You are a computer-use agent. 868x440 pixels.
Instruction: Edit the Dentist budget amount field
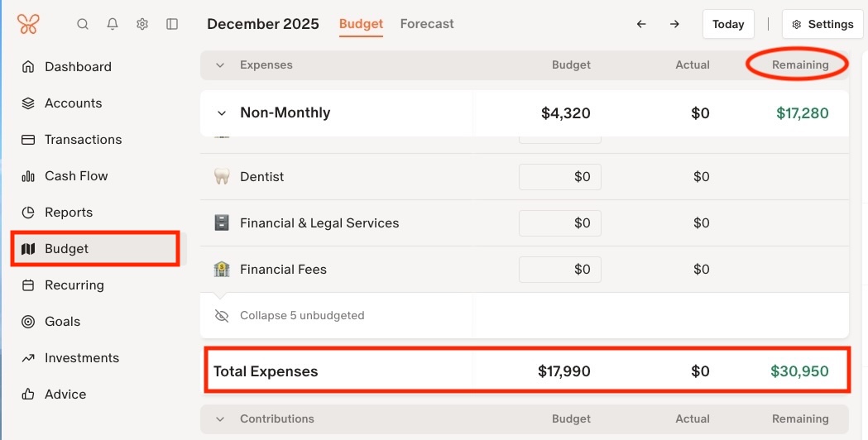tap(560, 176)
